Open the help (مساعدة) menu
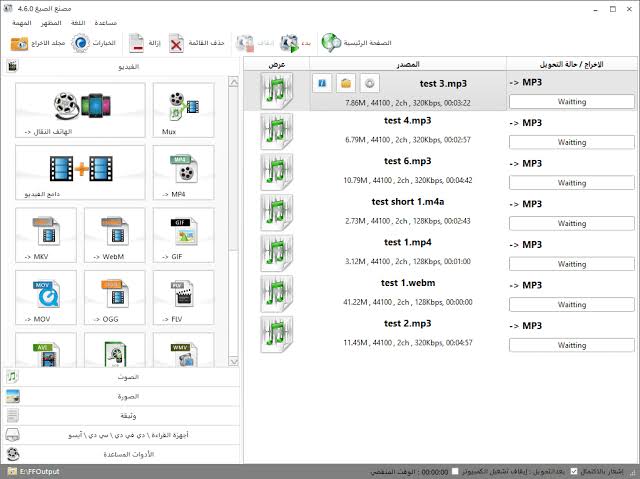 pos(106,23)
